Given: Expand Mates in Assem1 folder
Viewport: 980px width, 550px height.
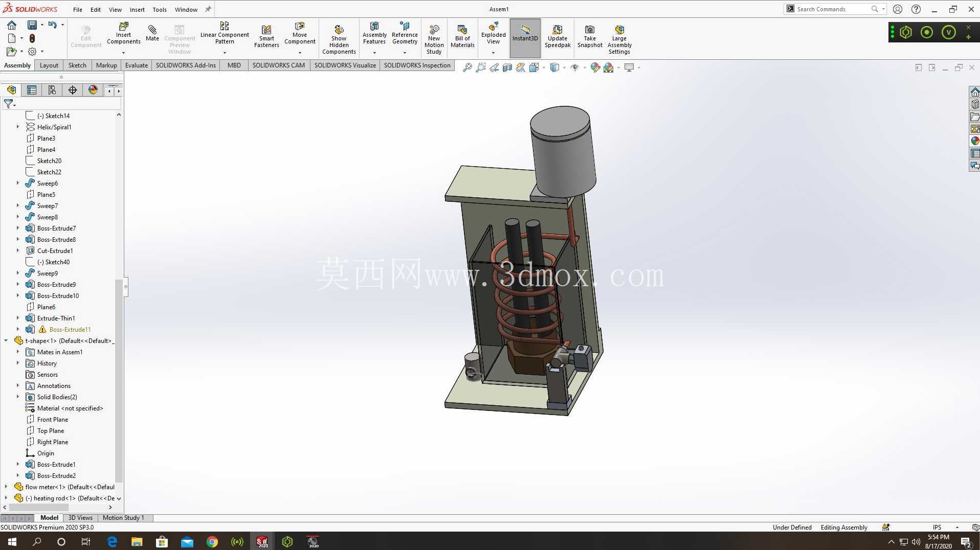Looking at the screenshot, I should tap(18, 352).
